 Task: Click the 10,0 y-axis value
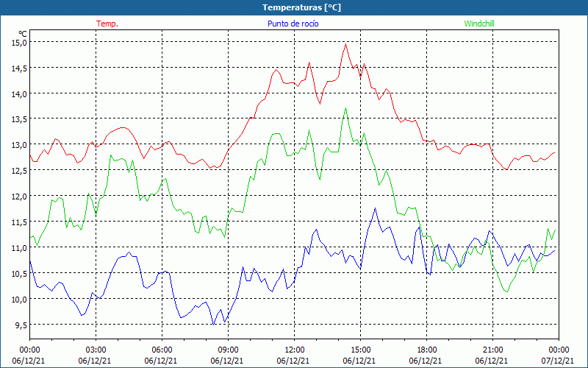pos(19,300)
